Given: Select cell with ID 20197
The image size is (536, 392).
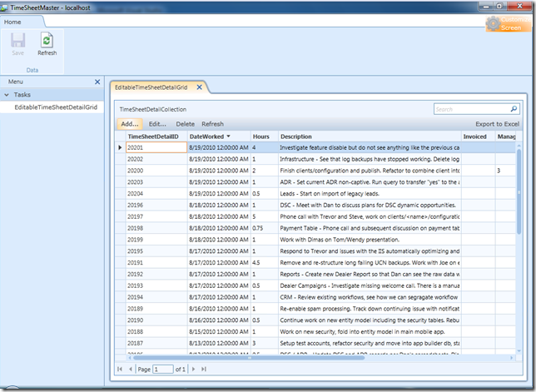Looking at the screenshot, I should click(x=156, y=216).
